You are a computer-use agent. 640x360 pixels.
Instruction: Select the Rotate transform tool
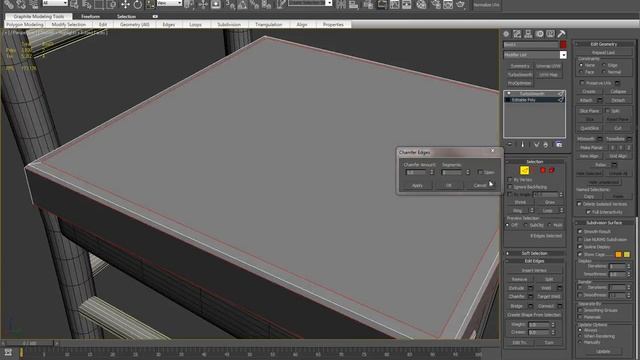(x=138, y=4)
